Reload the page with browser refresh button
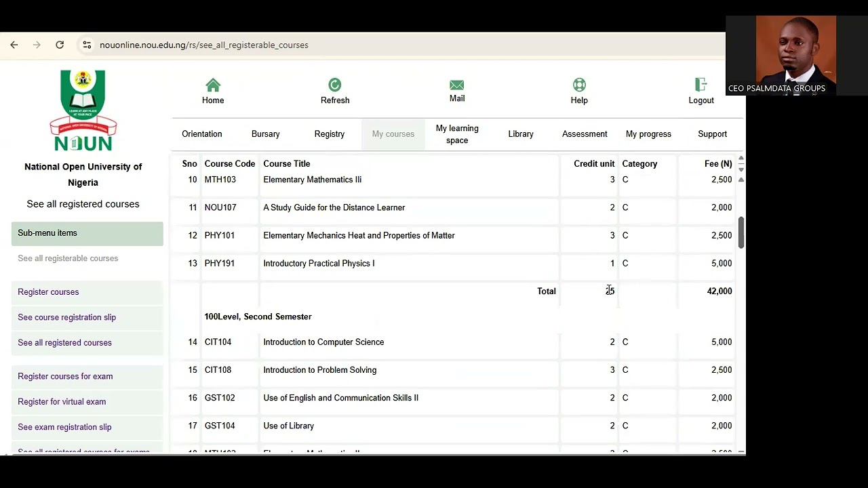 point(60,45)
